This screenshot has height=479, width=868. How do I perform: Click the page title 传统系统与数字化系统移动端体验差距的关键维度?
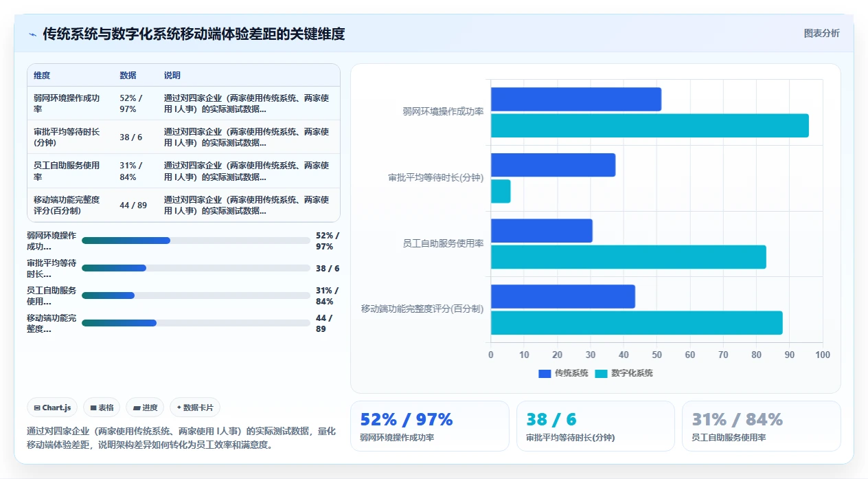[x=194, y=34]
